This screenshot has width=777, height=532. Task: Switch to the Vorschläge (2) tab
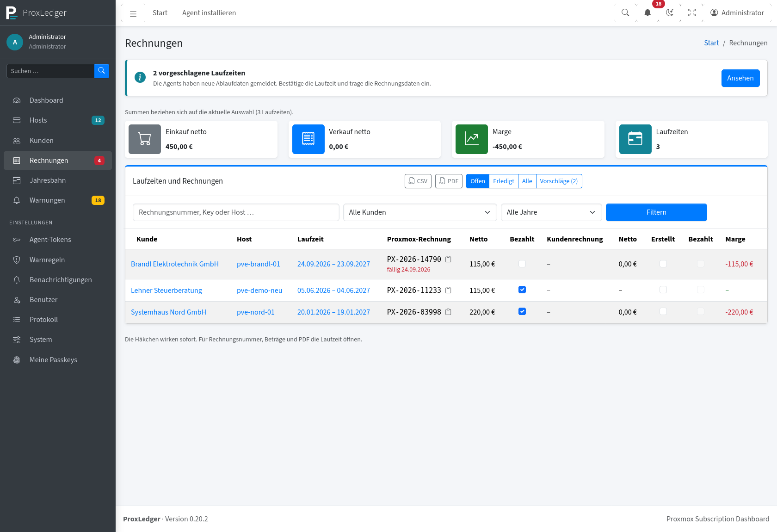tap(559, 181)
